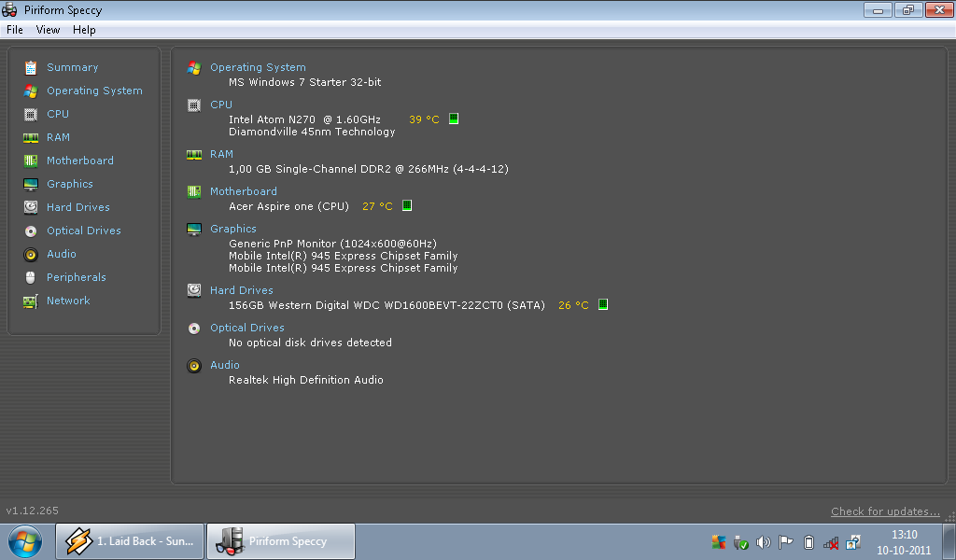Click the Check for updates link
This screenshot has height=560, width=956.
coord(885,511)
